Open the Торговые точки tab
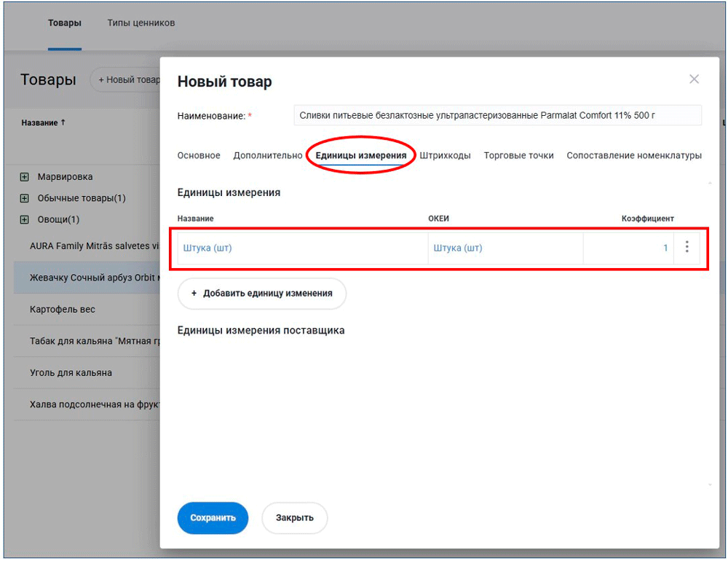The width and height of the screenshot is (728, 561). tap(518, 156)
